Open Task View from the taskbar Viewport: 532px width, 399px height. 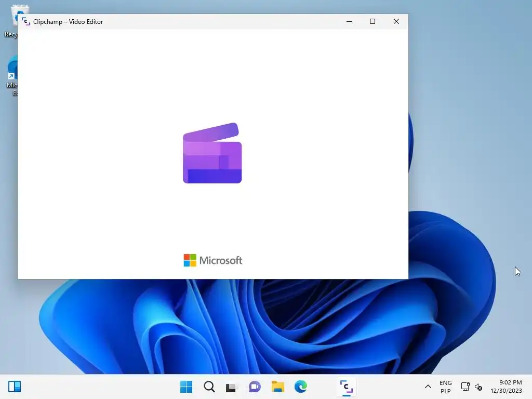pyautogui.click(x=232, y=387)
